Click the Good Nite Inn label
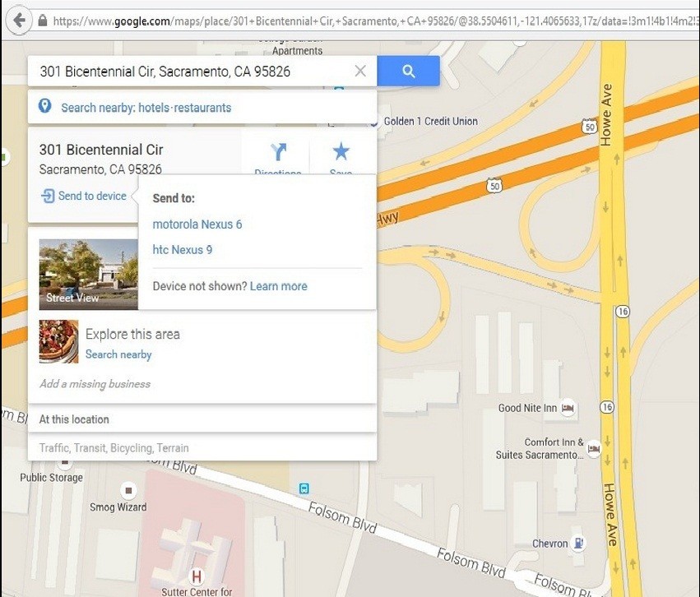The height and width of the screenshot is (597, 700). coord(527,408)
